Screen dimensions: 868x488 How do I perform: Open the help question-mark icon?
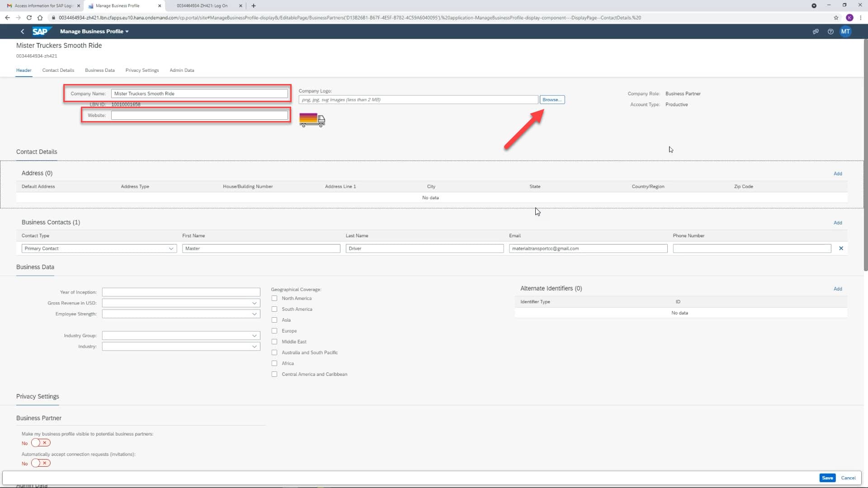830,32
